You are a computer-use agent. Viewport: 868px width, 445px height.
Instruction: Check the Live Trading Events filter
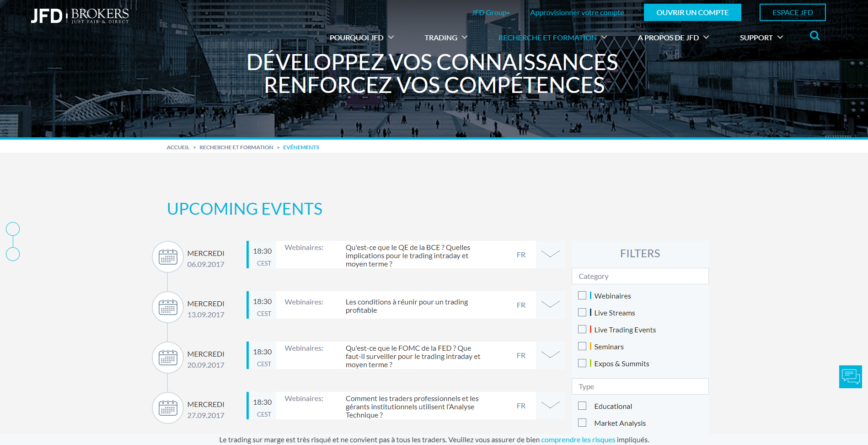pos(582,330)
